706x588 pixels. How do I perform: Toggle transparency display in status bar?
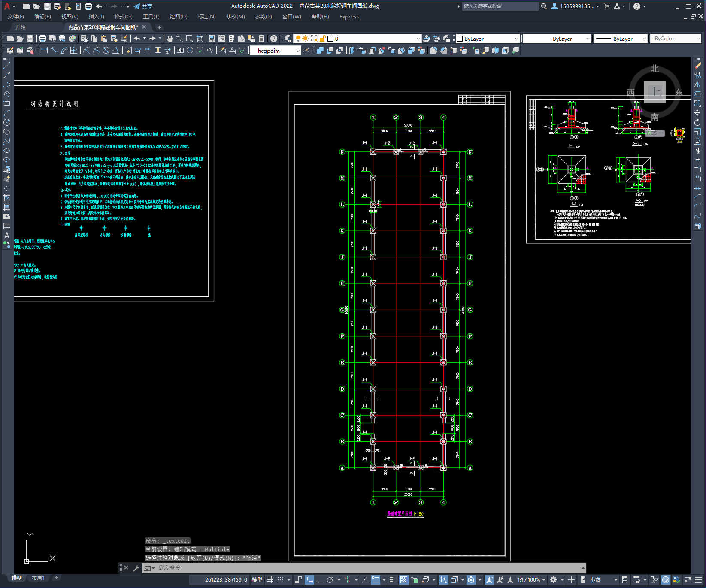[x=404, y=580]
